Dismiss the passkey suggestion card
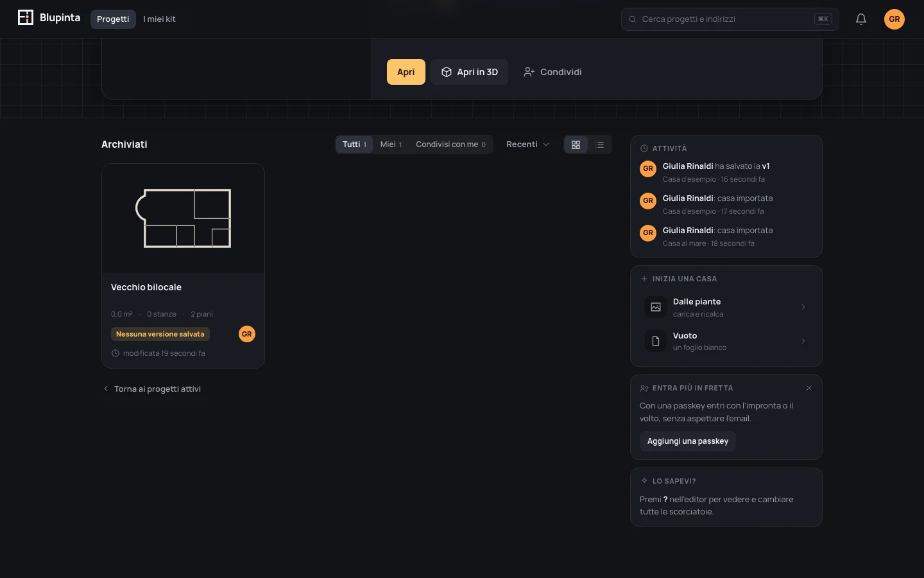Image resolution: width=924 pixels, height=578 pixels. (x=809, y=388)
